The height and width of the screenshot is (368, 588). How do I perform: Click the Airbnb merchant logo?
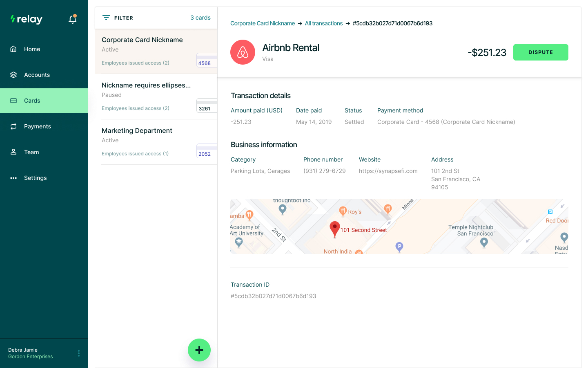243,52
